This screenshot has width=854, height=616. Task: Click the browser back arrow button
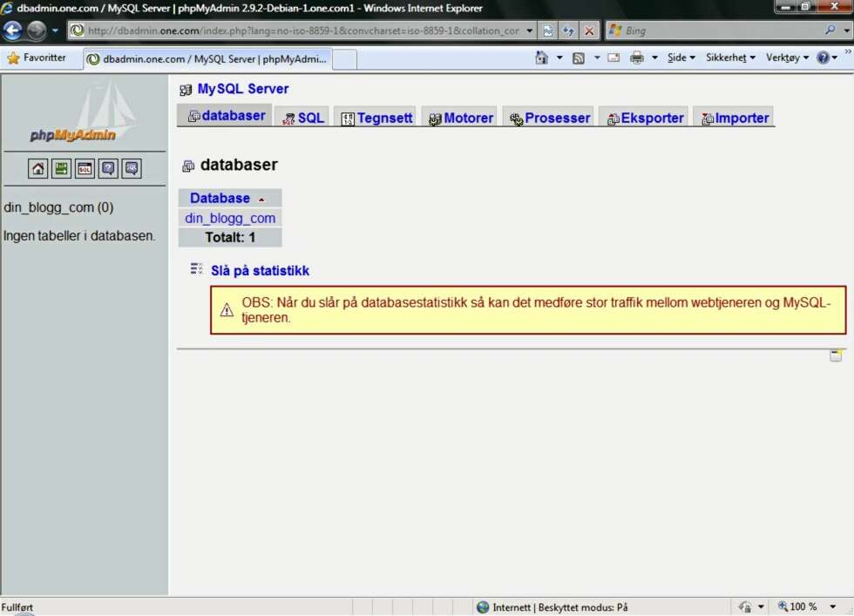(12, 30)
